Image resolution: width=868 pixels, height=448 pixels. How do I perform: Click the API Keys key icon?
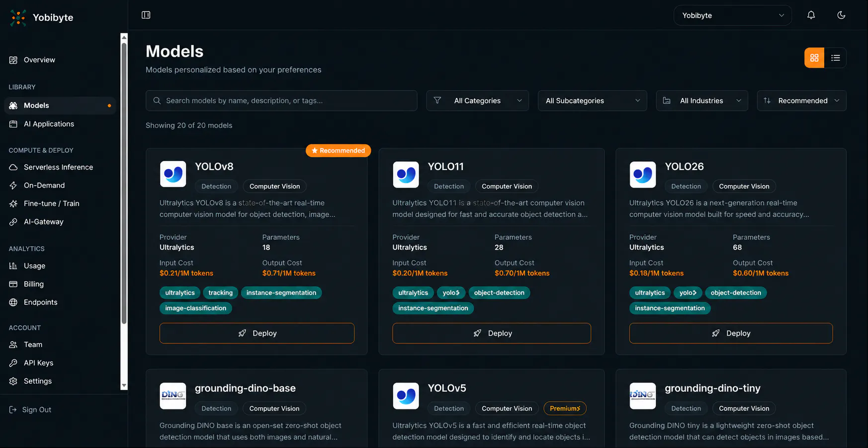(13, 363)
